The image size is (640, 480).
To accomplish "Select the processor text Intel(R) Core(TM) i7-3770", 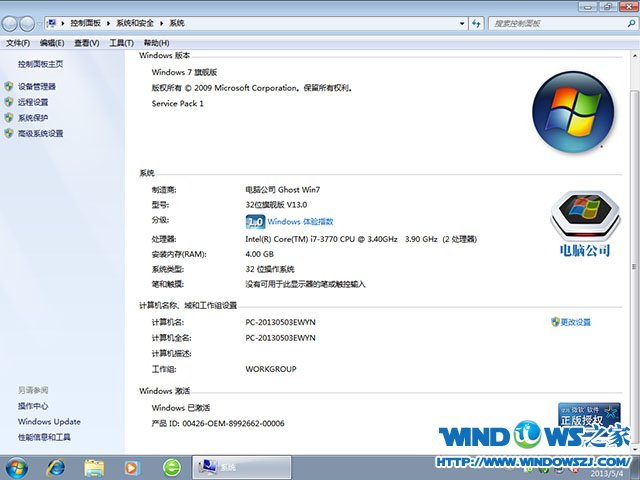I will (x=289, y=239).
